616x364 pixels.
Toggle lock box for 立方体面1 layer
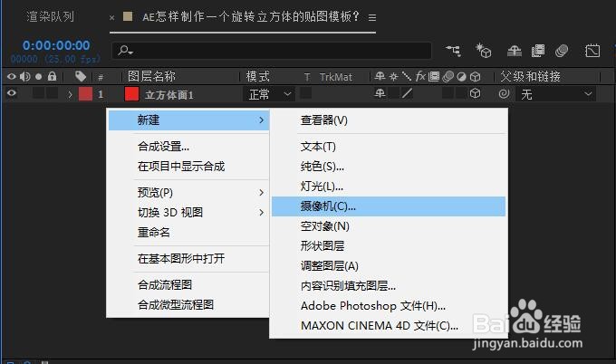pyautogui.click(x=52, y=93)
